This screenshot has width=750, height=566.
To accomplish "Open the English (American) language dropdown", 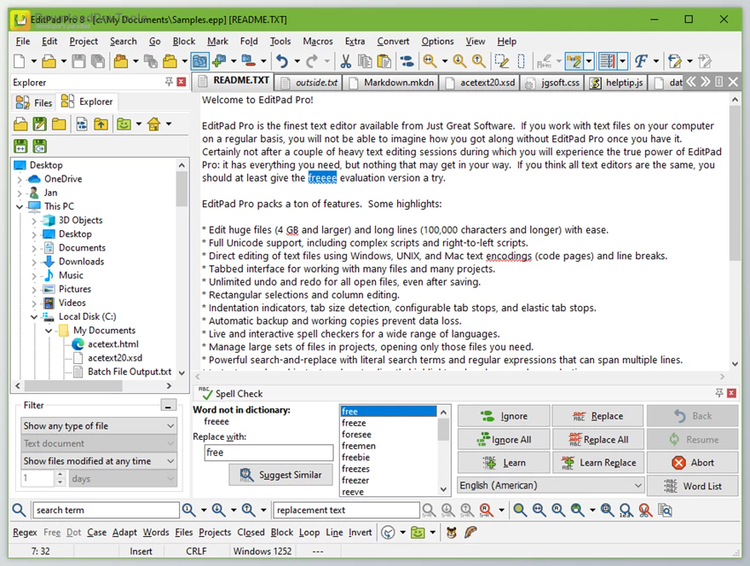I will [x=551, y=485].
